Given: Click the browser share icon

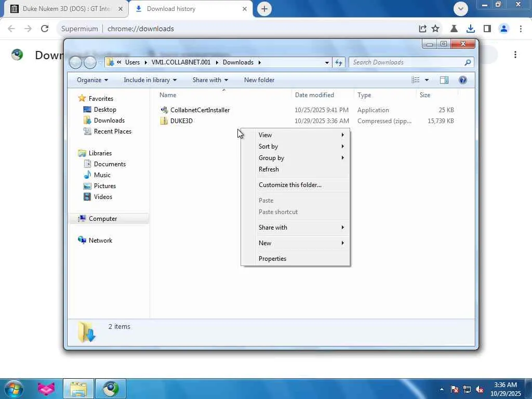Looking at the screenshot, I should [x=422, y=29].
